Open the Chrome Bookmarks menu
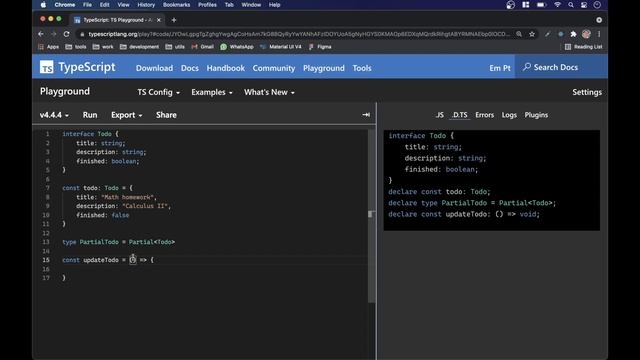 (x=176, y=5)
